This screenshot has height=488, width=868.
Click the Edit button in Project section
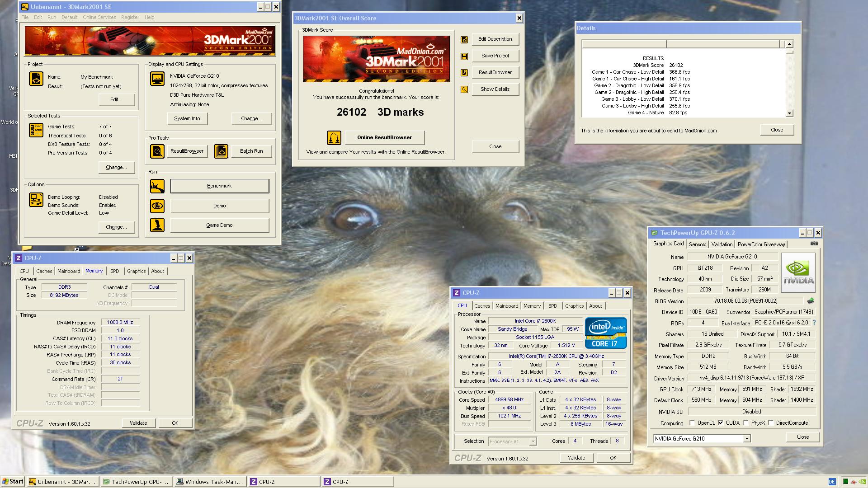116,99
